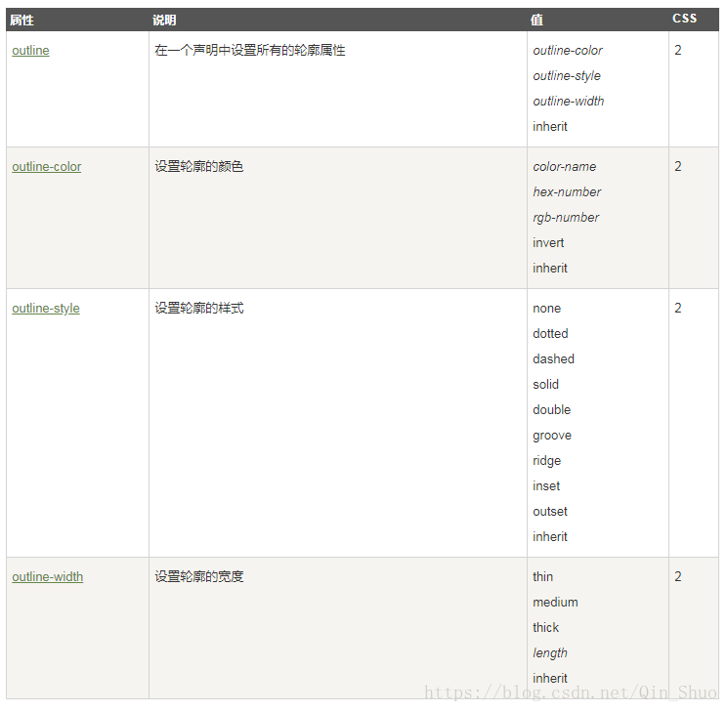Click inherit in the outline-style row
728x712 pixels.
(x=550, y=536)
